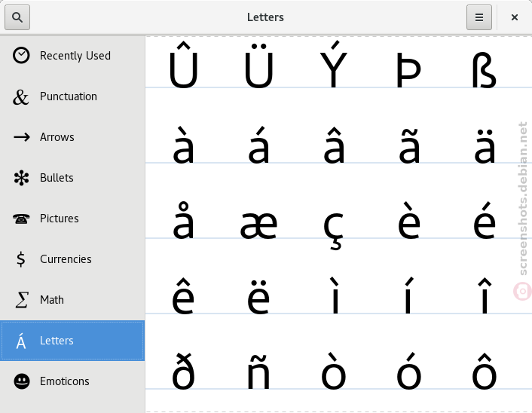This screenshot has height=413, width=532.
Task: Choose the Ý character
Action: click(x=334, y=64)
